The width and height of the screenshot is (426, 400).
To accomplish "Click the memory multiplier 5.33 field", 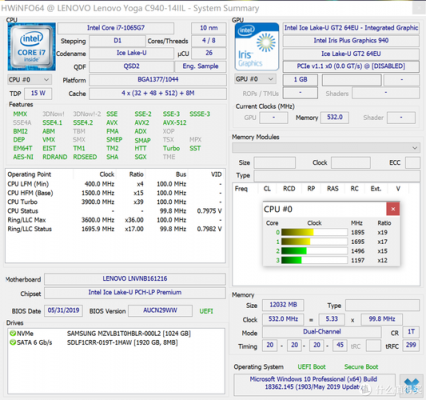I will [332, 319].
